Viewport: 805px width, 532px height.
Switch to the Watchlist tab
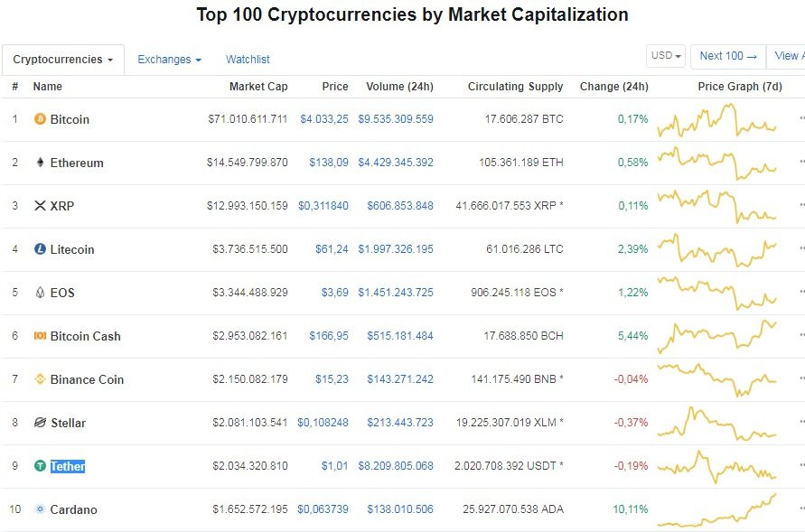[248, 60]
